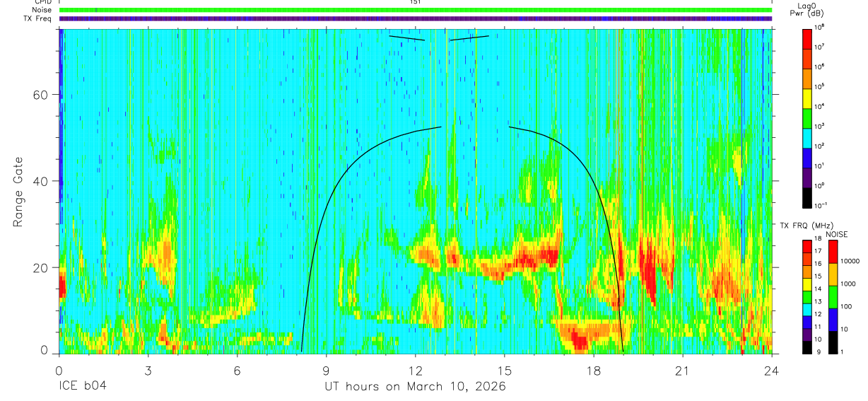The width and height of the screenshot is (868, 401).
Task: Click the blue TX Freq strip above the plot
Action: (415, 18)
